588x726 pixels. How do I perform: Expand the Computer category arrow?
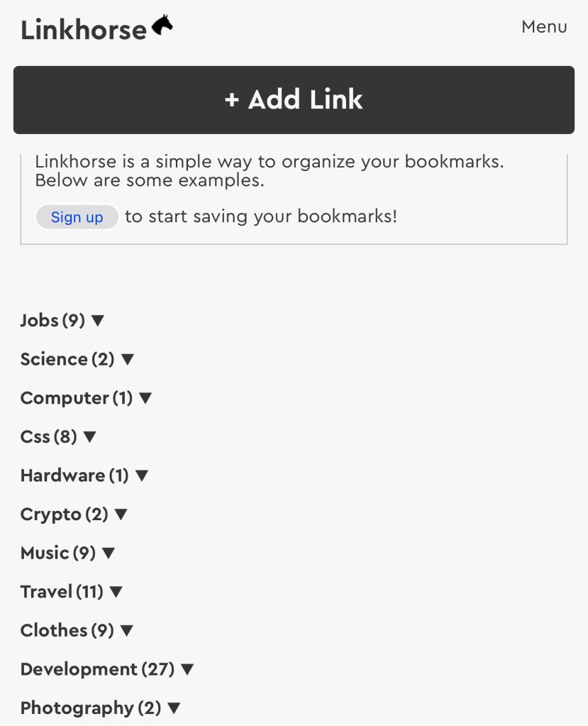pyautogui.click(x=145, y=398)
